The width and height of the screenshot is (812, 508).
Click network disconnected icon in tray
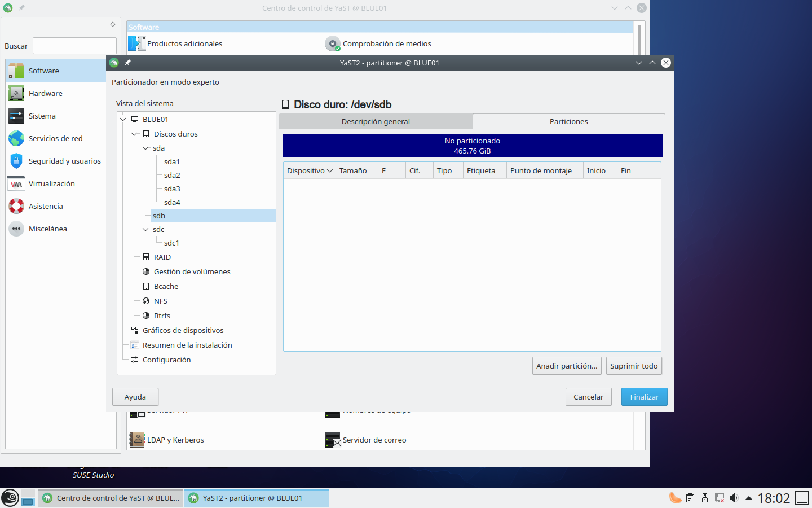click(x=719, y=498)
